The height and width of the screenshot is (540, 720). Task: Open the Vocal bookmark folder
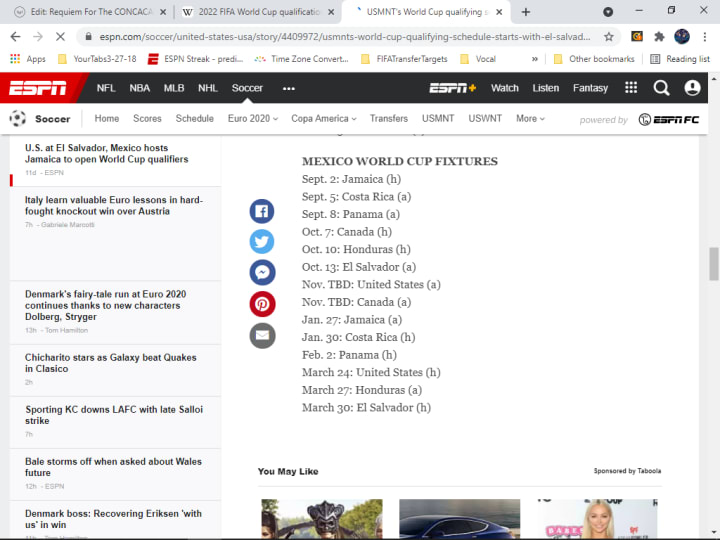(x=478, y=59)
